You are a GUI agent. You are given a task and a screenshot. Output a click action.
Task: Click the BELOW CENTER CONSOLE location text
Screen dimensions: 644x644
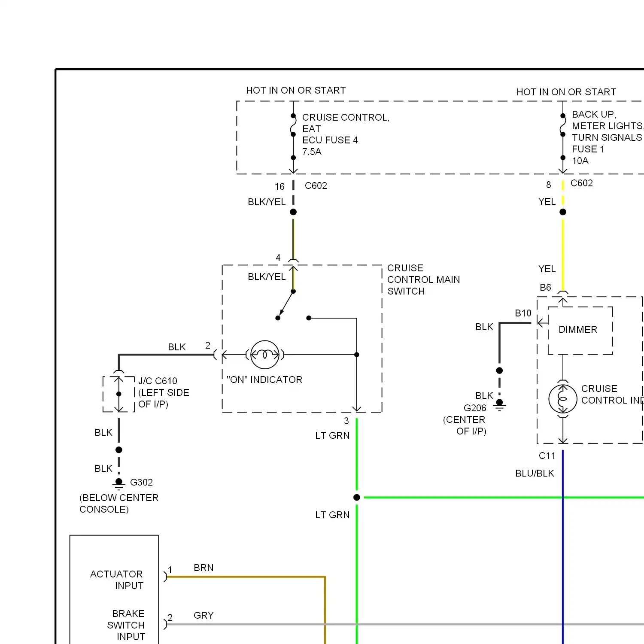coord(119,503)
